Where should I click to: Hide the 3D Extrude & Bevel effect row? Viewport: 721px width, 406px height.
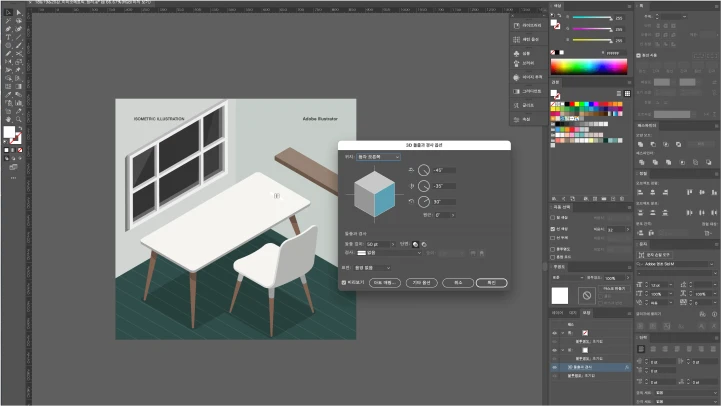click(555, 367)
